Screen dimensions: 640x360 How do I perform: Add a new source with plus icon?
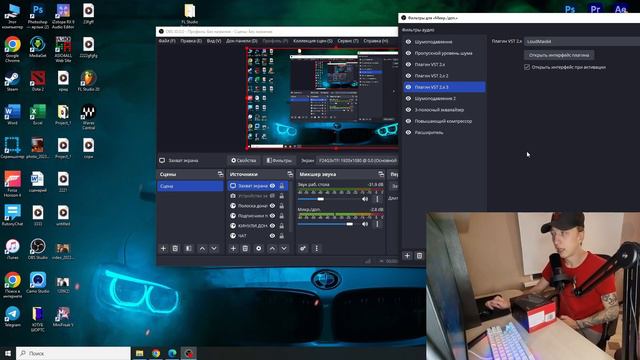[233, 248]
